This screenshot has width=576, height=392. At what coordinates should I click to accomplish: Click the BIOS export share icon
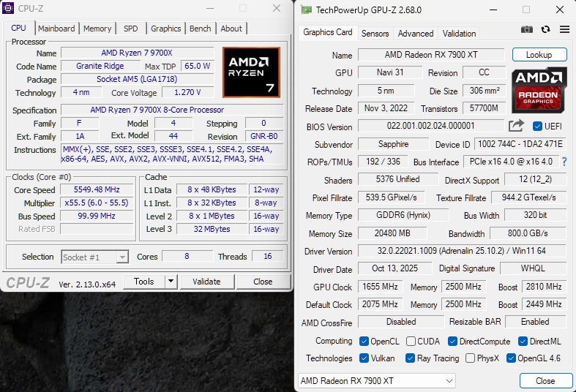(517, 126)
